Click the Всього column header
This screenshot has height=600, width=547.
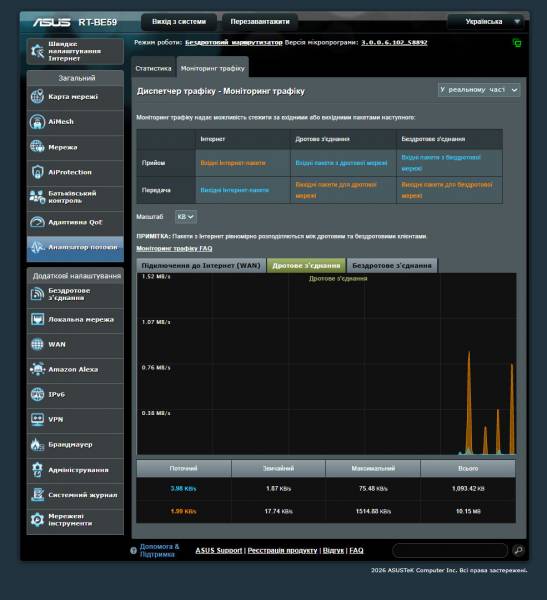468,468
